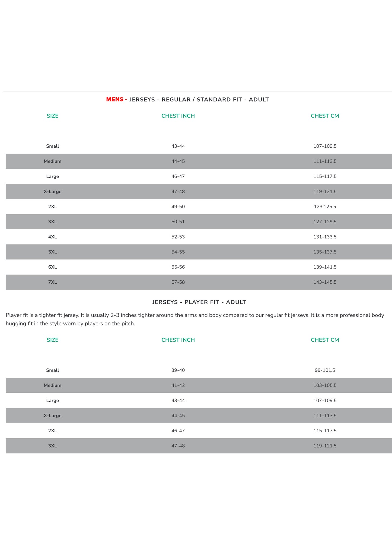Select the 143-145.5 chest cm value
This screenshot has height=558, width=392.
325,282
